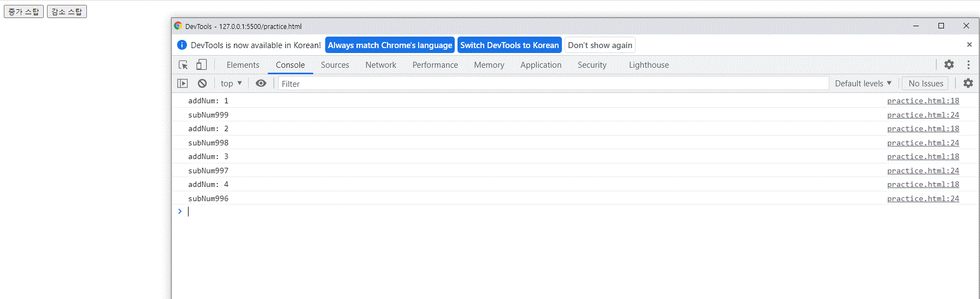Select the console message subNum999
Viewport: 980px width, 299px height.
coord(208,115)
